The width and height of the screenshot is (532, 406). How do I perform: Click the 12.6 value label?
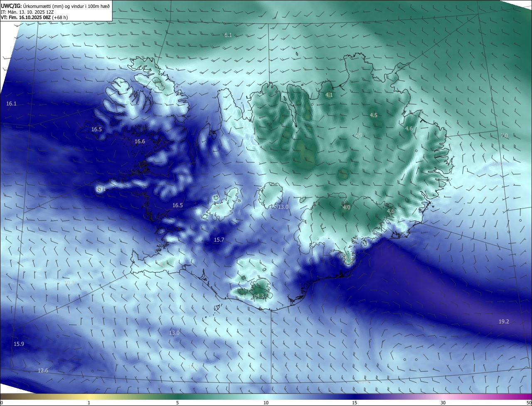[x=43, y=371]
